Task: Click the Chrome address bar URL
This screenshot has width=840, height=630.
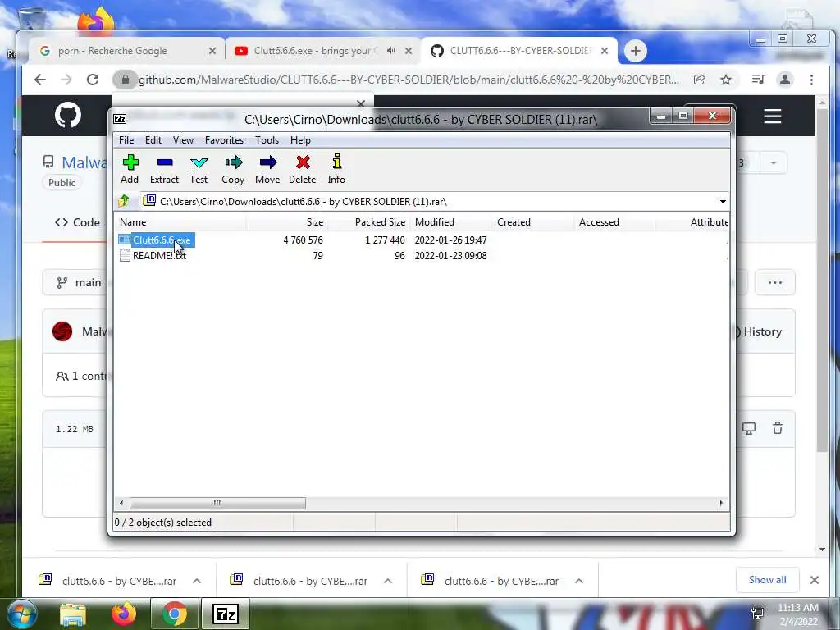Action: point(409,80)
